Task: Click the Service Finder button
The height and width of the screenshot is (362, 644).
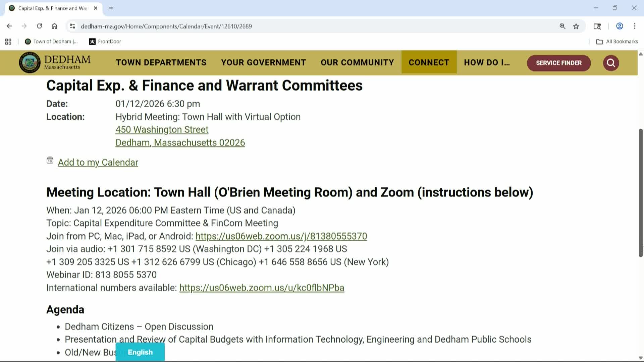Action: (558, 63)
